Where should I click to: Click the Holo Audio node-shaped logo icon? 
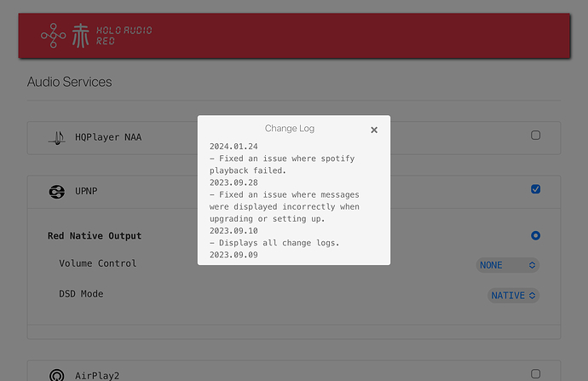[x=54, y=35]
